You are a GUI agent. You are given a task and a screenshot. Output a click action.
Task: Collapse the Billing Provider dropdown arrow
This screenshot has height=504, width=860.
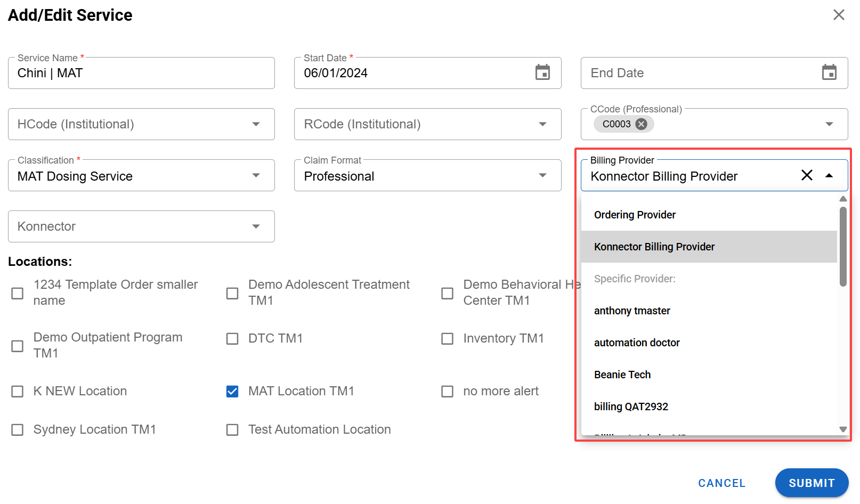point(829,175)
